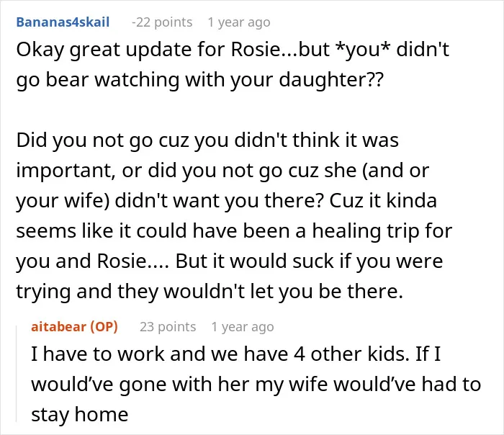504x435 pixels.
Task: Click the words "stay home" ending the reply
Action: (x=80, y=415)
